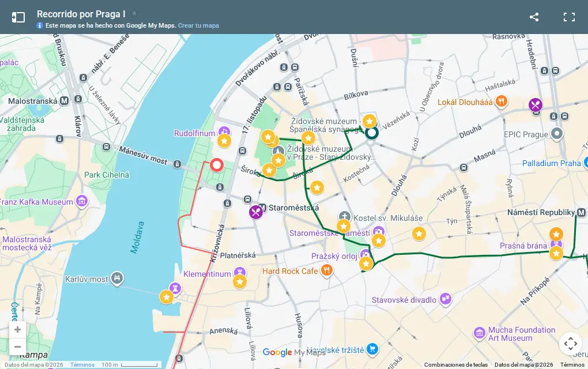Screen dimensions: 588x369
Task: Zoom out of the map
Action: (x=17, y=347)
